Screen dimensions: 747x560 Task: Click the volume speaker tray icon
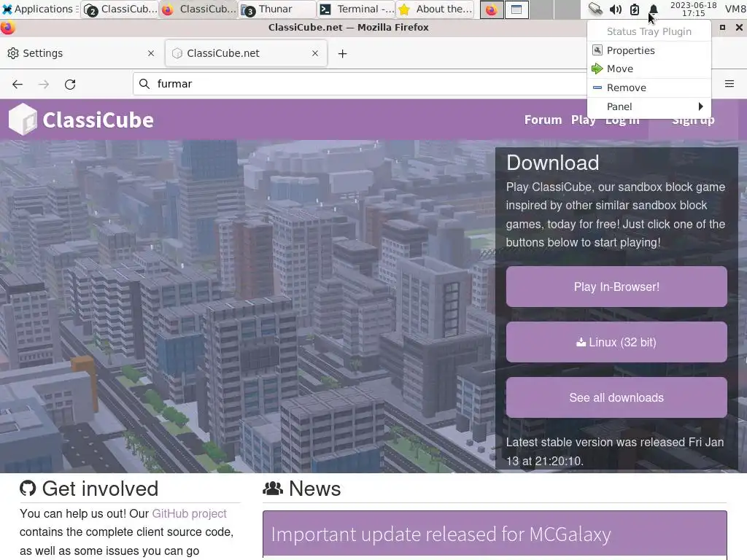[616, 9]
